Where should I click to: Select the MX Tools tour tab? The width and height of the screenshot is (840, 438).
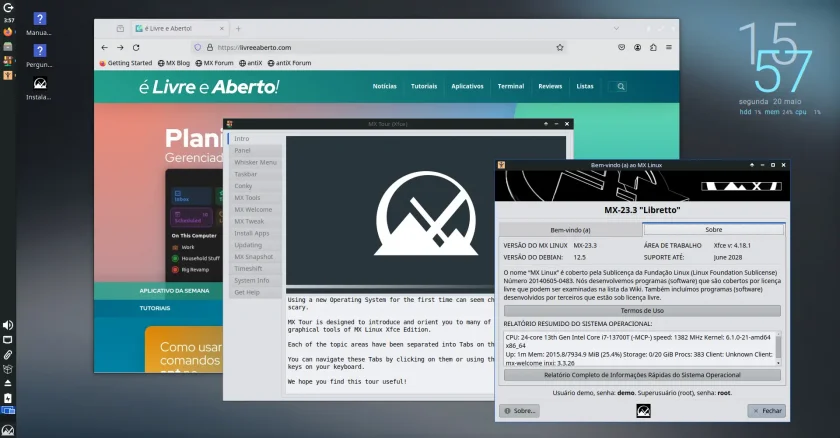[x=255, y=198]
